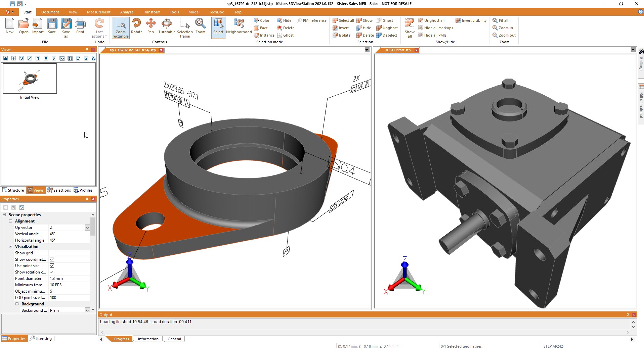The height and width of the screenshot is (348, 644).
Task: Click the Import icon
Action: [x=38, y=26]
